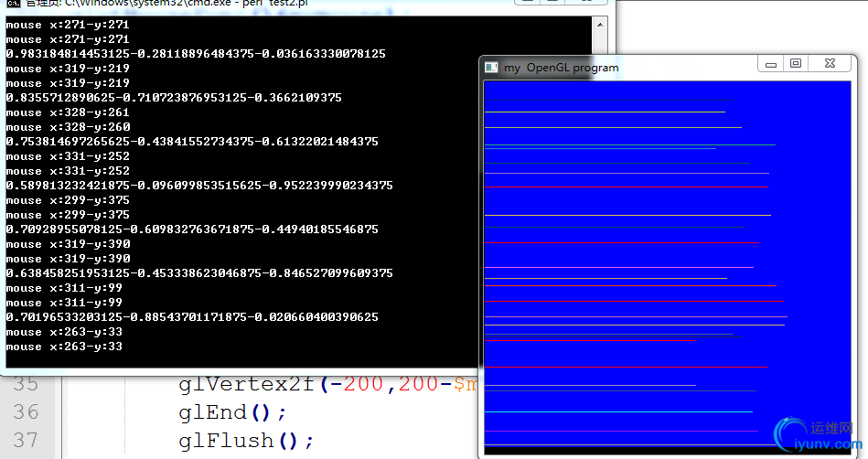
Task: Select console line 0.70196533203125-0.88543701171875-0.020660400390625
Action: point(192,316)
